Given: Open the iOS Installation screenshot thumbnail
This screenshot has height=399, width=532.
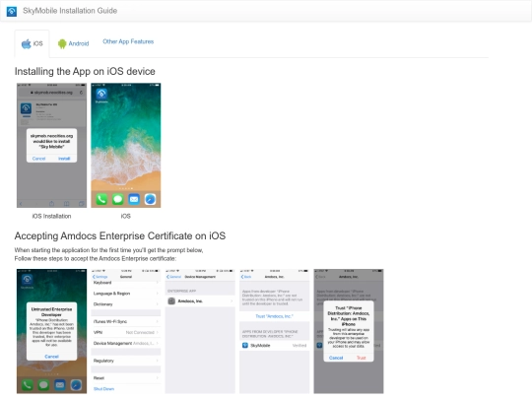Looking at the screenshot, I should [51, 145].
